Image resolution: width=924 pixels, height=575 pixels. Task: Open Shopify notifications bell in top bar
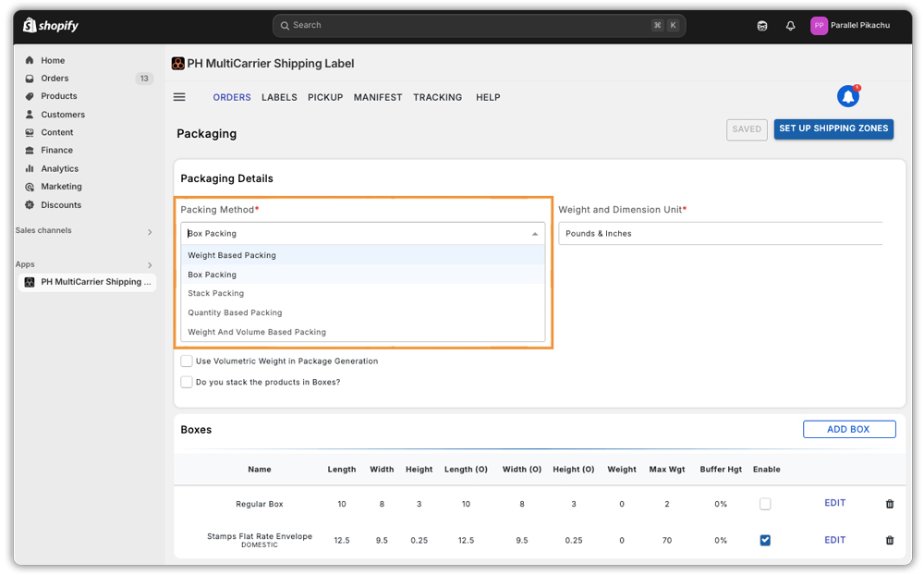790,25
